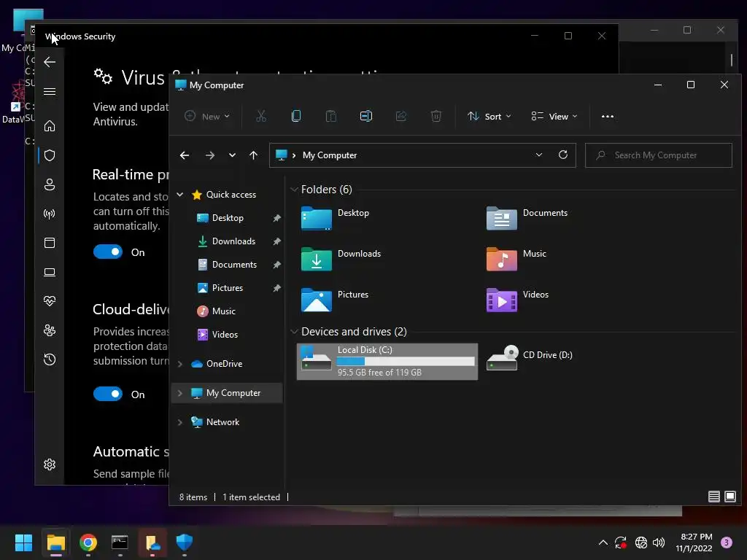The width and height of the screenshot is (747, 560).
Task: Collapse the Folders (6) group
Action: click(294, 190)
